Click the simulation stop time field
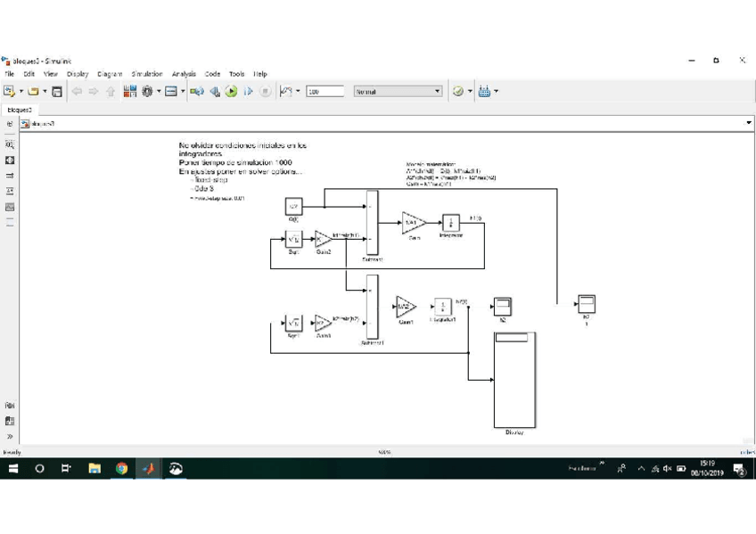This screenshot has width=756, height=534. tap(325, 91)
